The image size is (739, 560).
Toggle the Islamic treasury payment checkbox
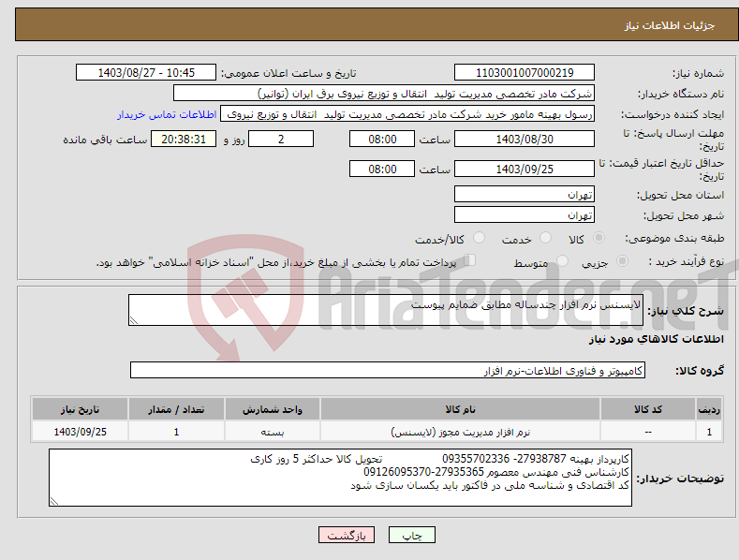[470, 260]
